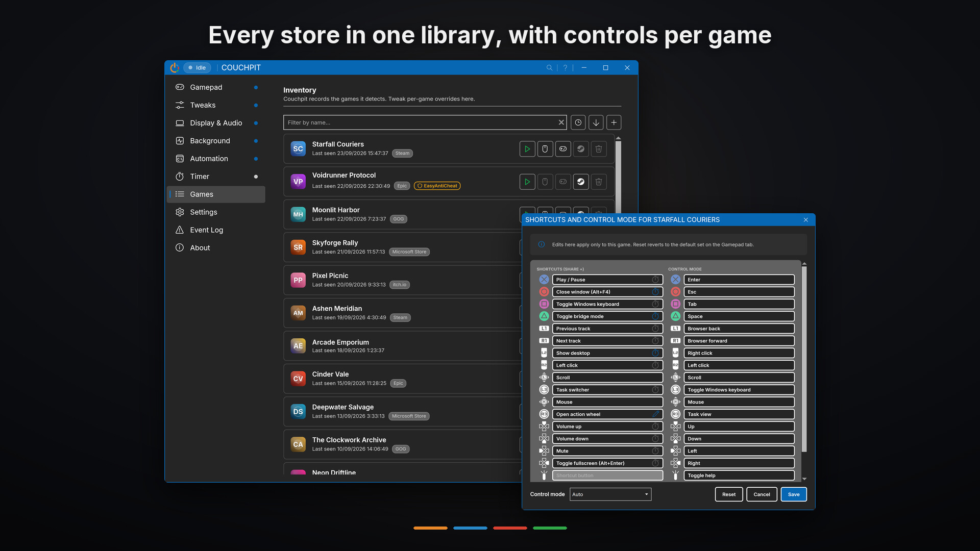Toggle the timer icon on Mute shortcut
This screenshot has height=551, width=980.
(x=655, y=451)
